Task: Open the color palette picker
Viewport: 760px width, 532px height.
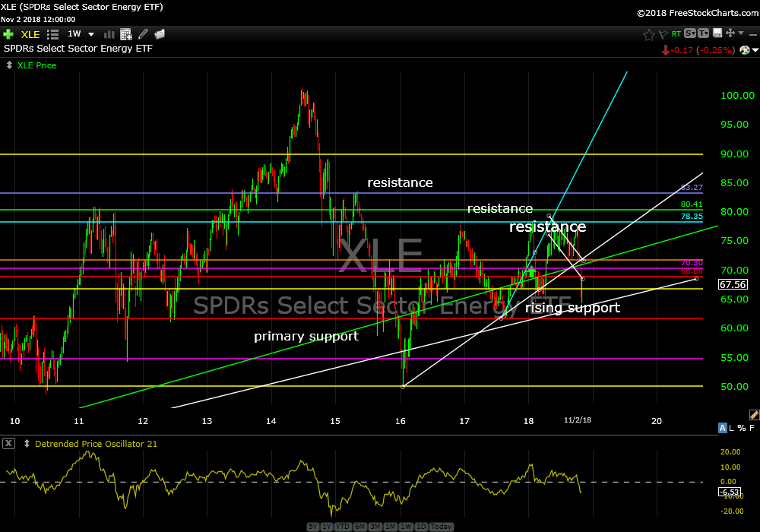Action: click(745, 50)
